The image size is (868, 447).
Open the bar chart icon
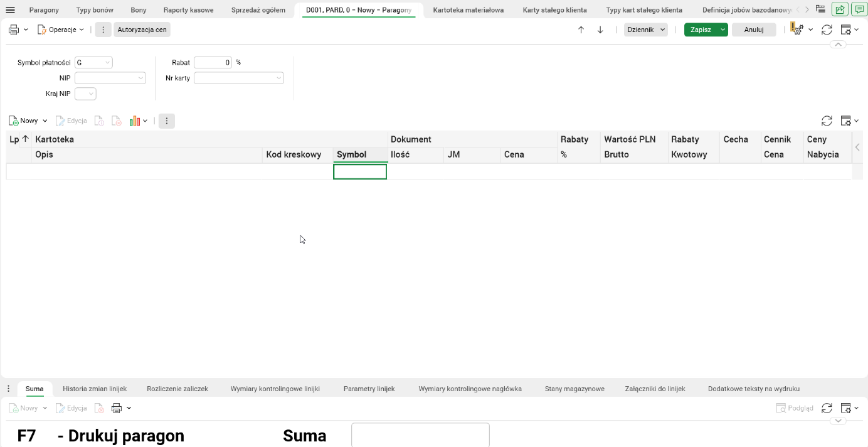click(x=135, y=121)
